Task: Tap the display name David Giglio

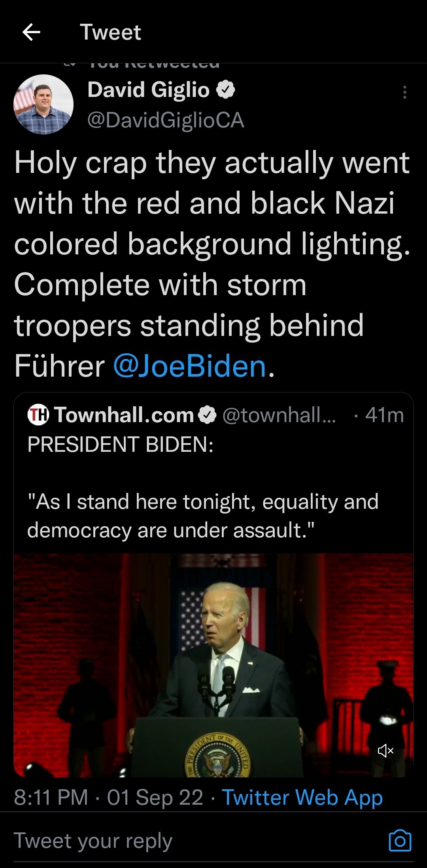Action: point(148,90)
